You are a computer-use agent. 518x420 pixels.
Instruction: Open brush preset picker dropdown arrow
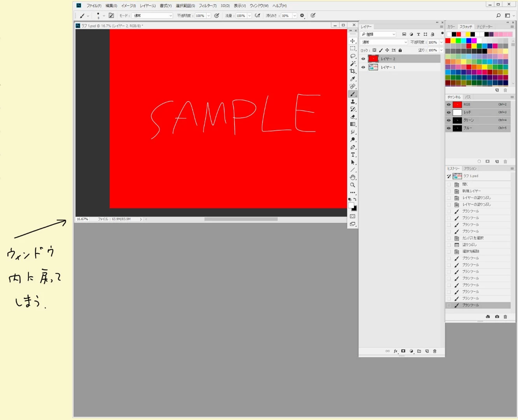(x=104, y=16)
